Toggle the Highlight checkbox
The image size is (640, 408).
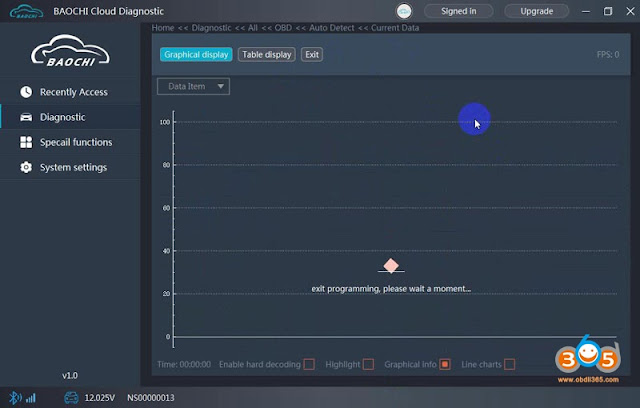(x=368, y=364)
